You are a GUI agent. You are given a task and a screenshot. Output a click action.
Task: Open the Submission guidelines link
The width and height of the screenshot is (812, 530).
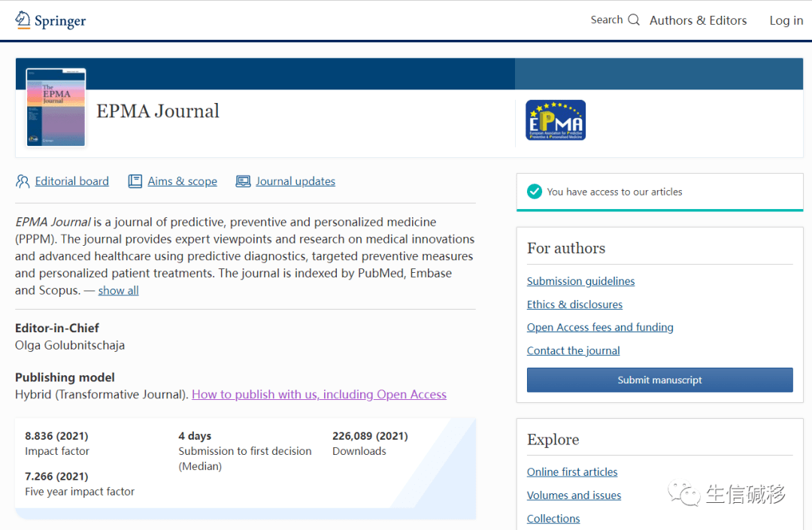click(580, 280)
